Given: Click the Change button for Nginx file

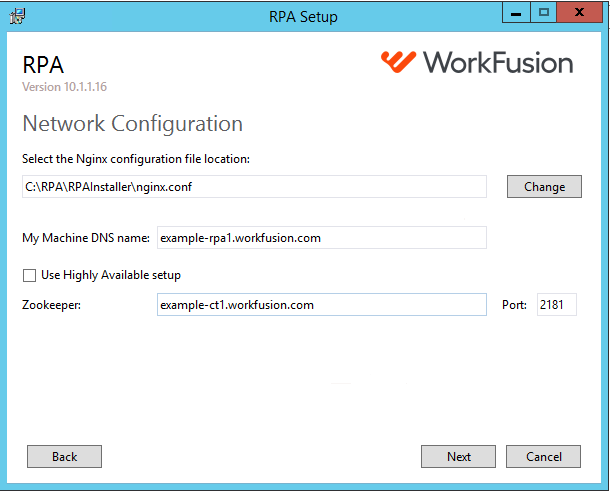Looking at the screenshot, I should click(544, 187).
